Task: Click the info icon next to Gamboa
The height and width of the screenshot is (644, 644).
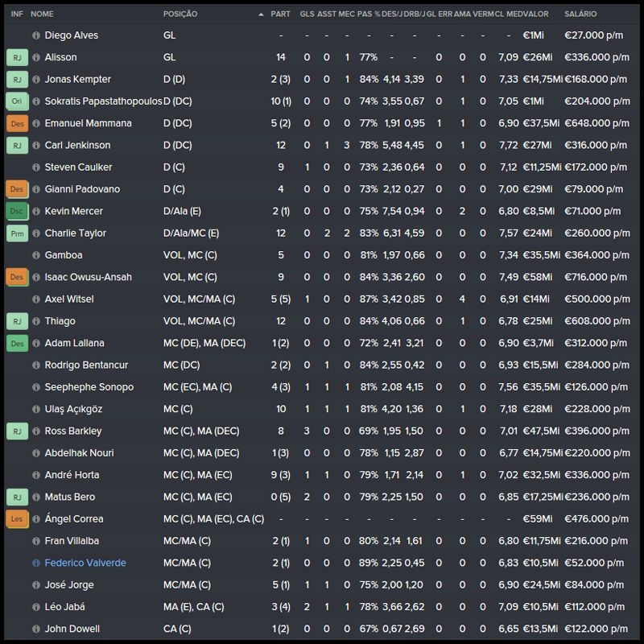Action: (35, 255)
